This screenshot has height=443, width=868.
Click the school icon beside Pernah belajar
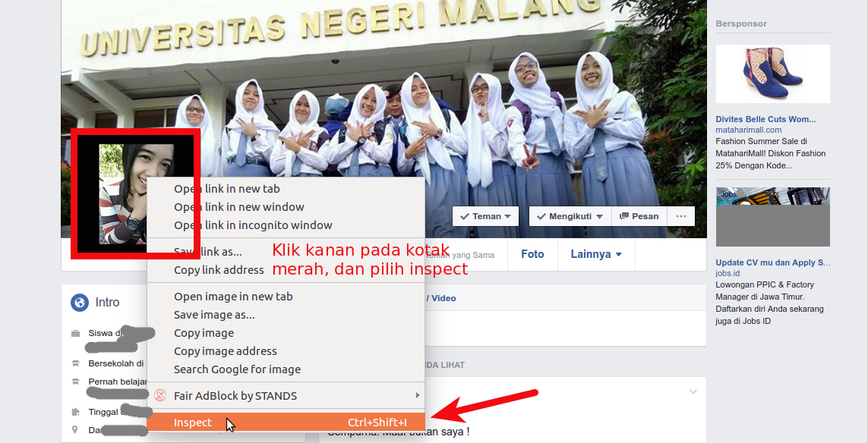pos(75,382)
